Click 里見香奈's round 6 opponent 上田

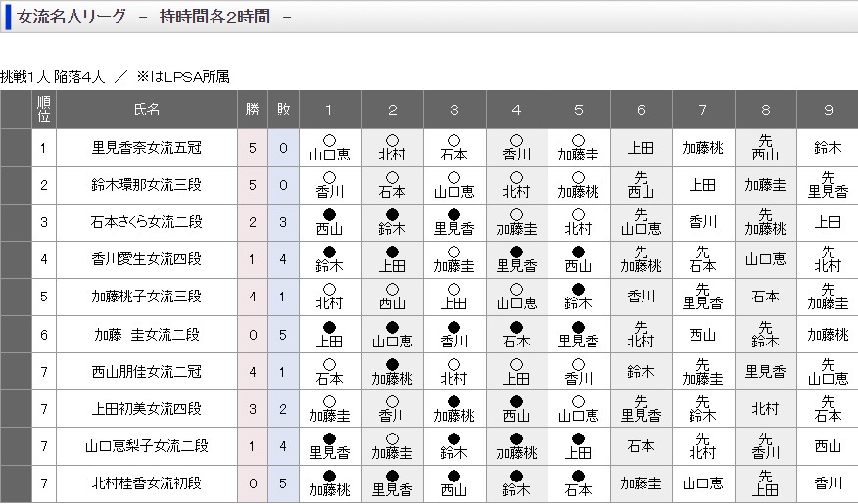(x=642, y=148)
